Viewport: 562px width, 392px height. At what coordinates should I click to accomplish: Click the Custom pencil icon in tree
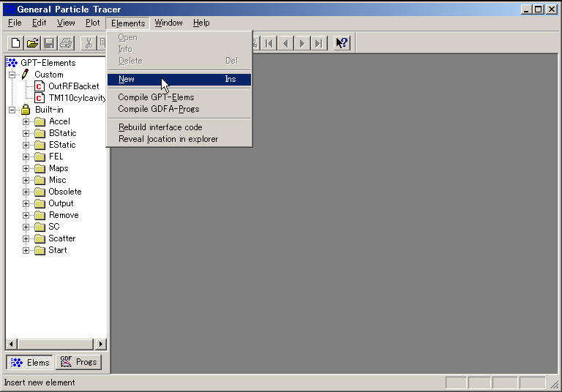[25, 75]
